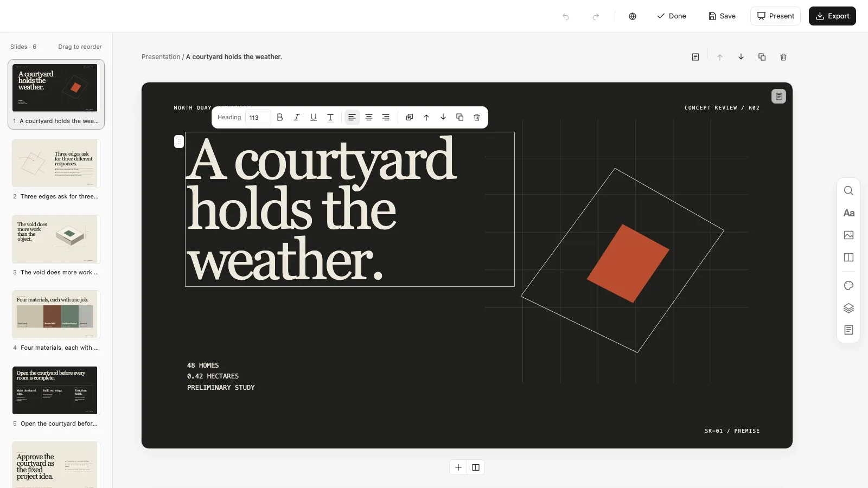Click the layout picker icon below slide

coord(476,467)
